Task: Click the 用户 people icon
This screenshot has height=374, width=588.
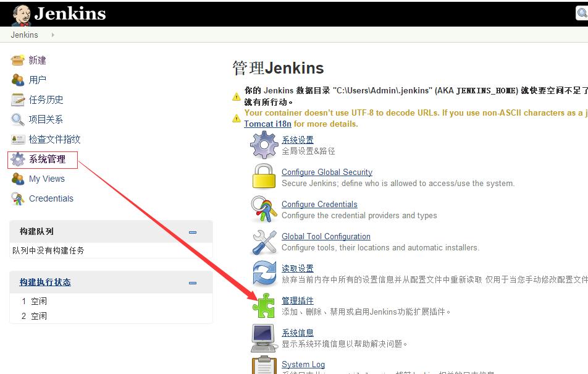Action: click(x=18, y=80)
